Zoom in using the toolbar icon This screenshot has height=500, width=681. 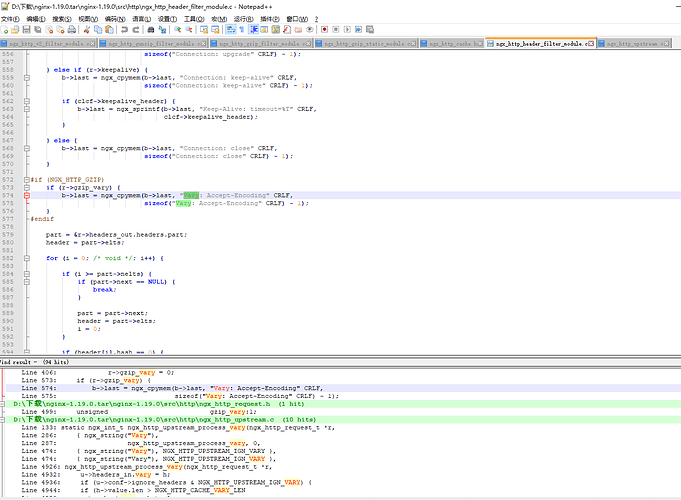178,30
